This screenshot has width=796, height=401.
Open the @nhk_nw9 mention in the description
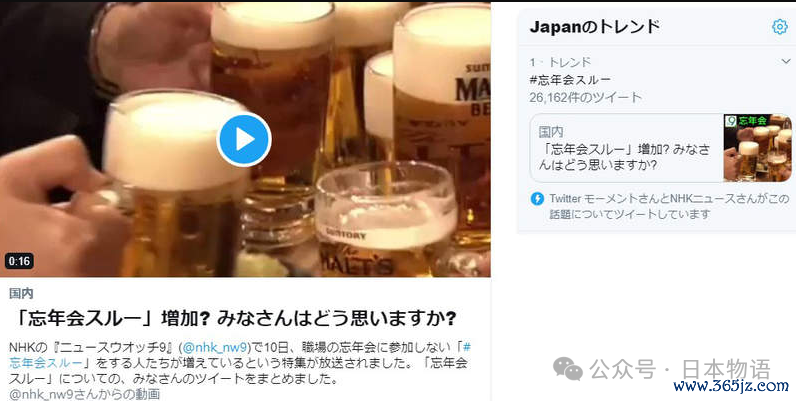(215, 348)
